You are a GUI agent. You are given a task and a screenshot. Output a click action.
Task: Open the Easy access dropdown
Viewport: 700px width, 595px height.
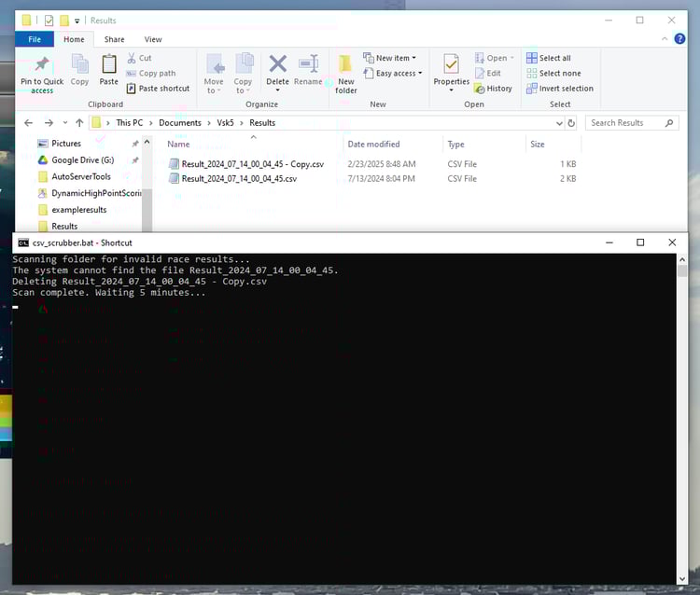coord(393,73)
